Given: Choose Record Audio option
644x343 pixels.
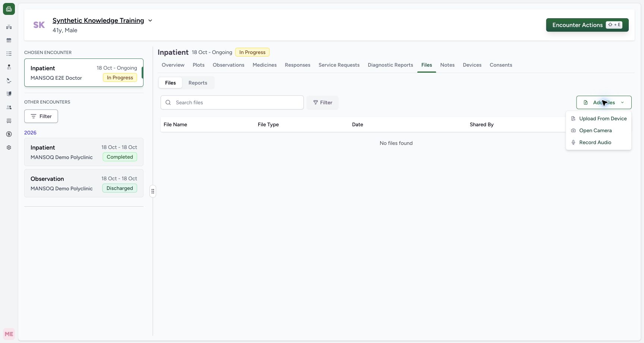Looking at the screenshot, I should 599,142.
